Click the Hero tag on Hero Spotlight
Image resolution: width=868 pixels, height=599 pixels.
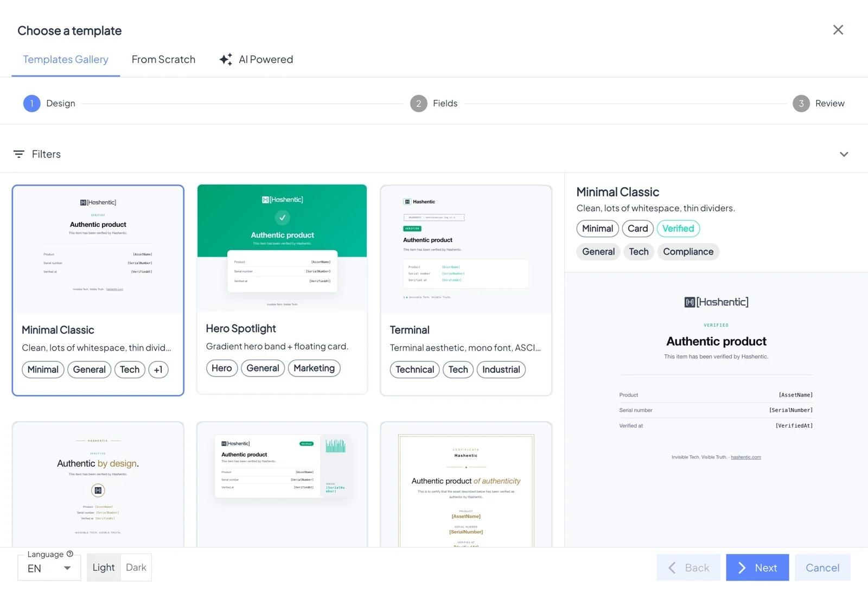coord(222,368)
